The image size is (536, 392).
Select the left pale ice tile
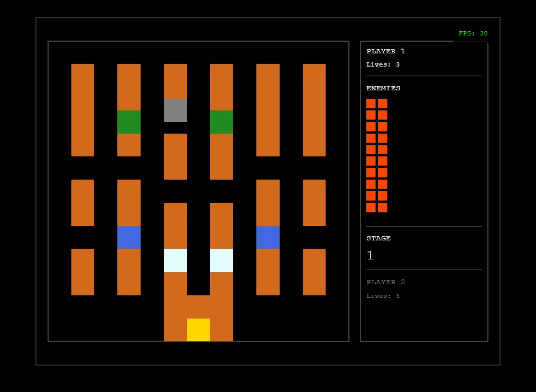175,260
